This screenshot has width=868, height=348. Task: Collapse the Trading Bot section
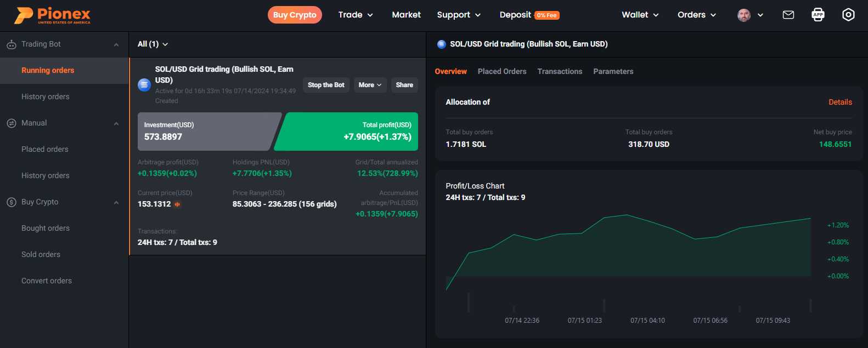(x=116, y=45)
